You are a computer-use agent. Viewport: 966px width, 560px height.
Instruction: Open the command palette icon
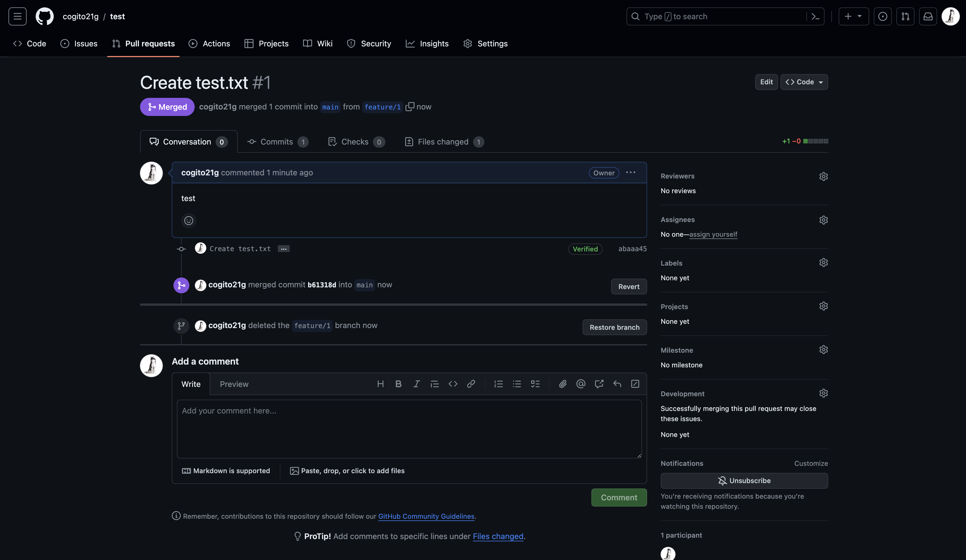[x=815, y=16]
